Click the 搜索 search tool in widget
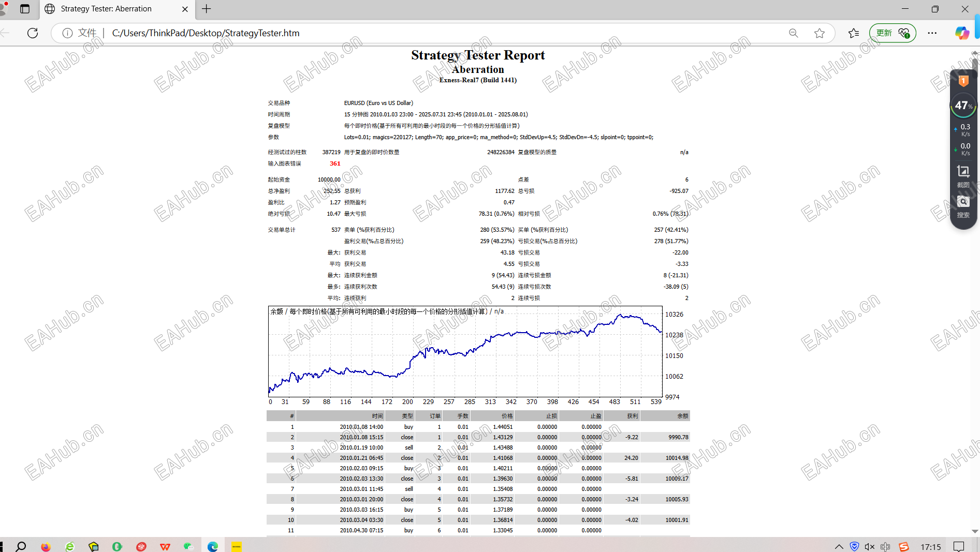This screenshot has height=552, width=980. [963, 207]
